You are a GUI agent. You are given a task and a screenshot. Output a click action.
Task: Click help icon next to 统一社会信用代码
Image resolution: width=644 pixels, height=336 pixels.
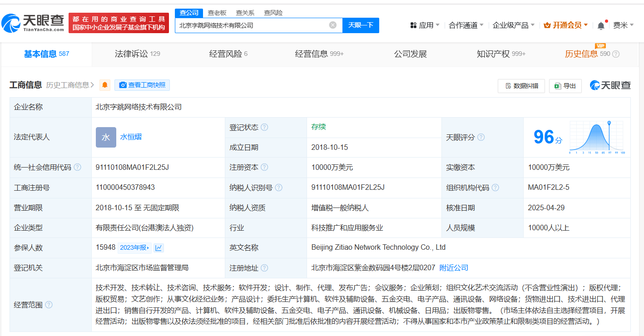point(78,168)
